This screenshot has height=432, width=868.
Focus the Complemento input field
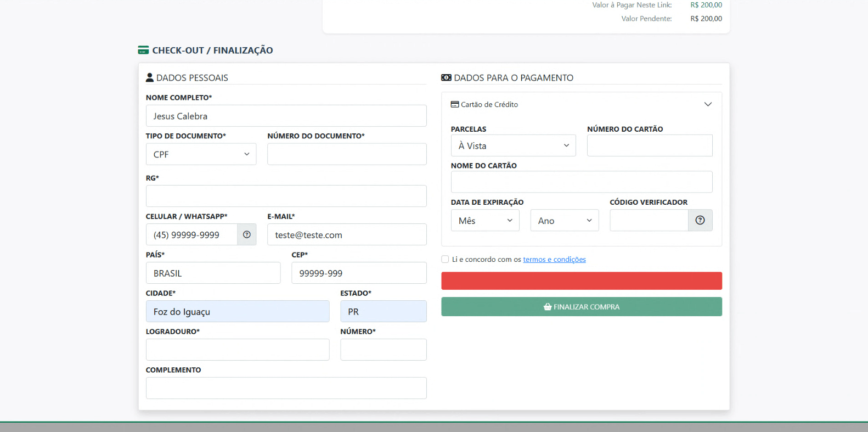click(x=286, y=388)
